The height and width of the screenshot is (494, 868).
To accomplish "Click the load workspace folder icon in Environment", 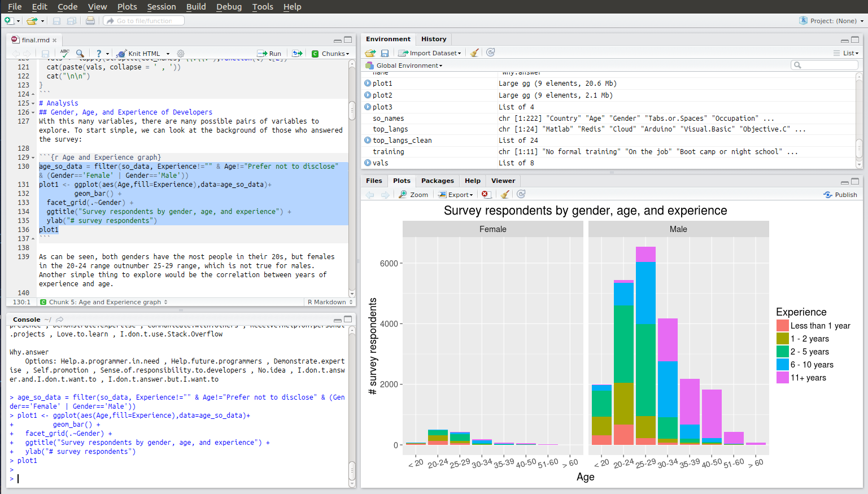I will [x=370, y=53].
